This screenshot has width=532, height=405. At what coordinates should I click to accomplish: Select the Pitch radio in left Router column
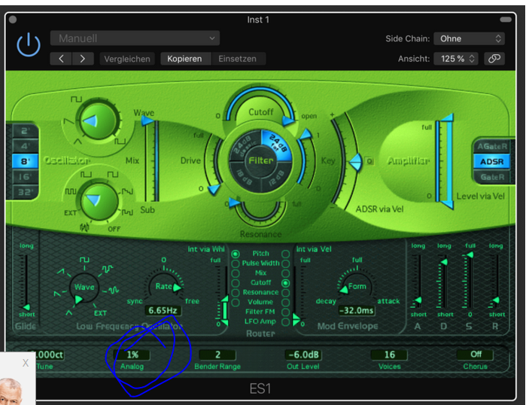tap(236, 254)
